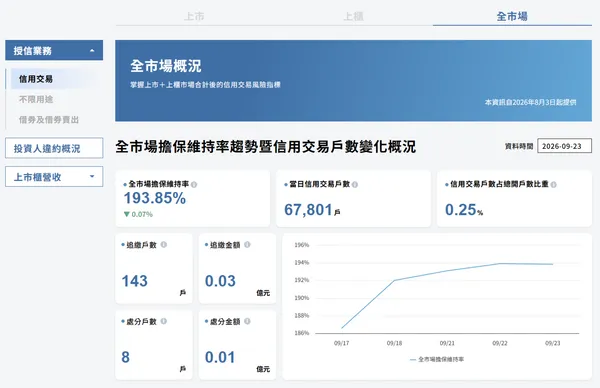Screen dimensions: 600x388
Task: Click info icon beside 處分戶數
Action: pos(164,321)
